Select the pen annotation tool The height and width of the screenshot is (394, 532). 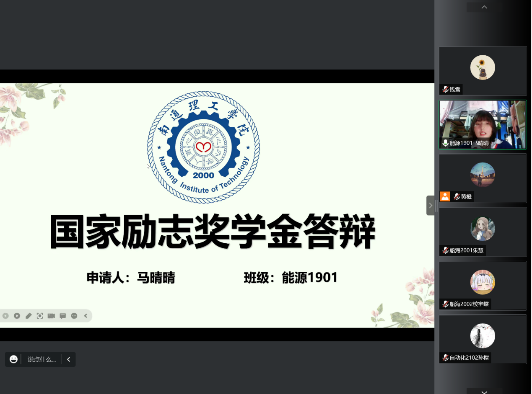pyautogui.click(x=28, y=316)
